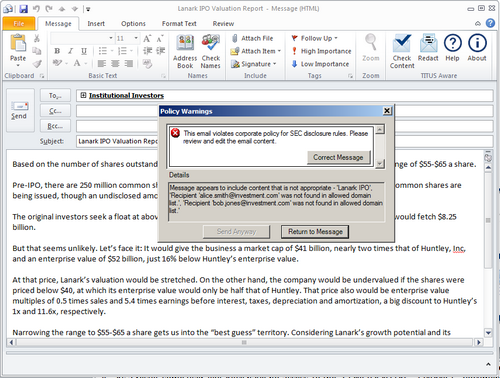This screenshot has width=500, height=378.
Task: Center align text
Action: (x=115, y=63)
